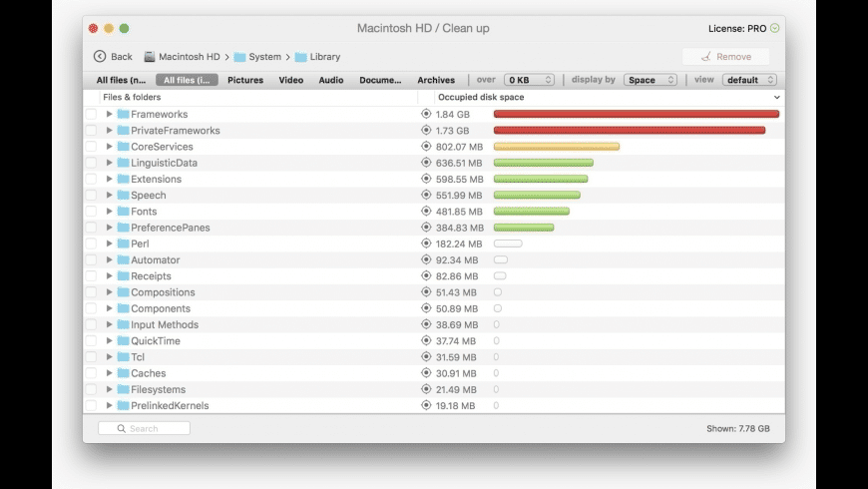Click the Remove button

(x=725, y=57)
